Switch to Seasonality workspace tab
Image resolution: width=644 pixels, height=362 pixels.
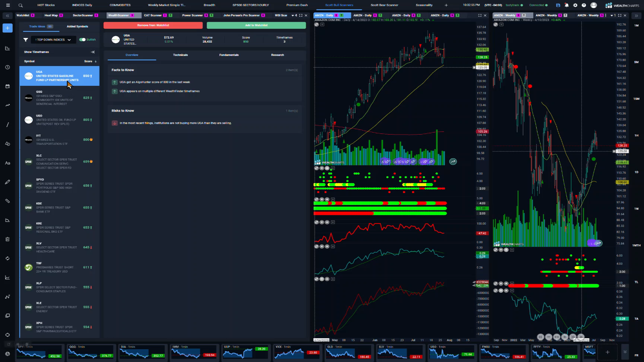(424, 5)
